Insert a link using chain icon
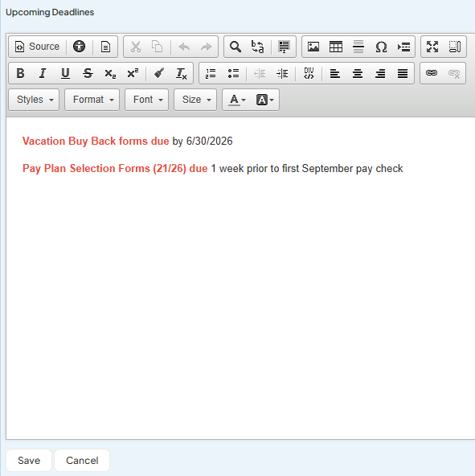Screen dimensions: 475x476 [432, 73]
